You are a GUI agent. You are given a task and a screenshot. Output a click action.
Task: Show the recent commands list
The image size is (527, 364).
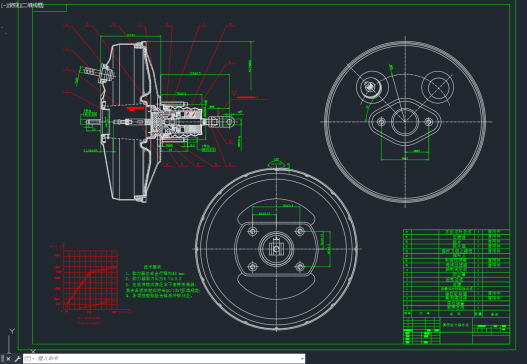point(30,359)
